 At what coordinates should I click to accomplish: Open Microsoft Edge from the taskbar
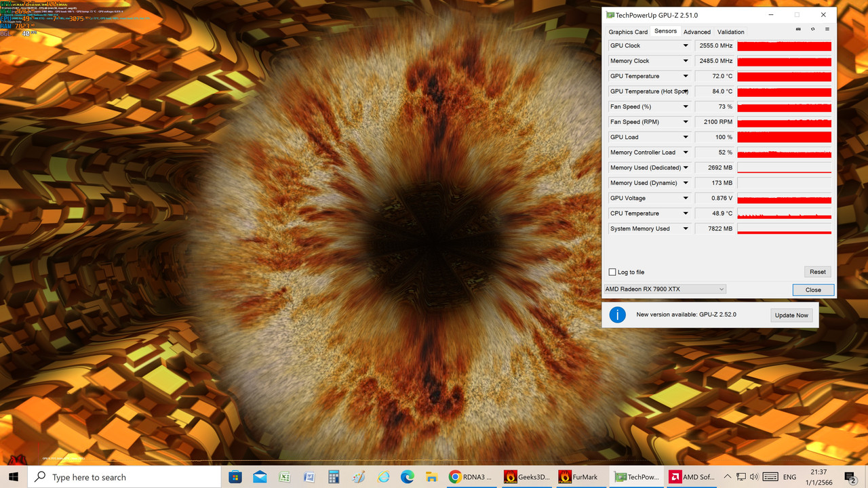(x=408, y=477)
